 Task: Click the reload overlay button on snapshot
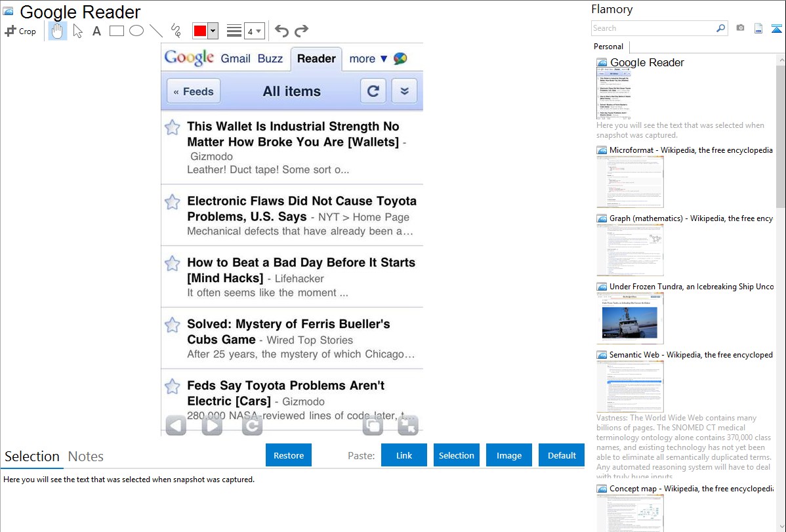pyautogui.click(x=252, y=426)
